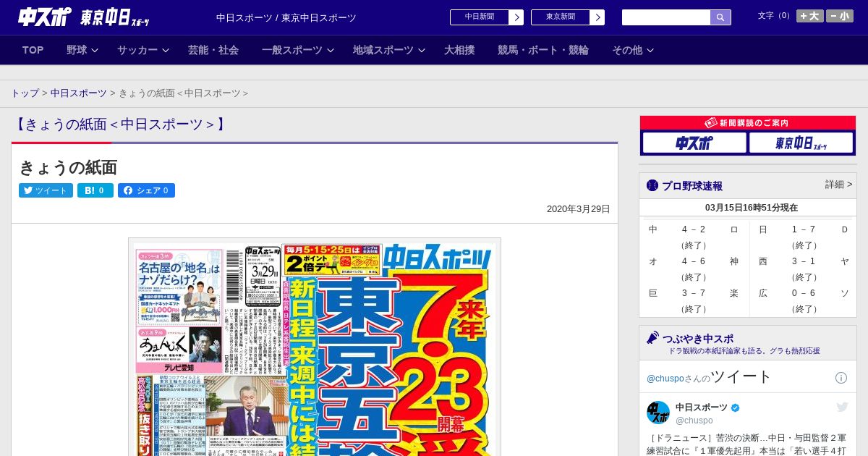The image size is (868, 456).
Task: Click the 中日スポーツ breadcrumb link
Action: pos(79,93)
